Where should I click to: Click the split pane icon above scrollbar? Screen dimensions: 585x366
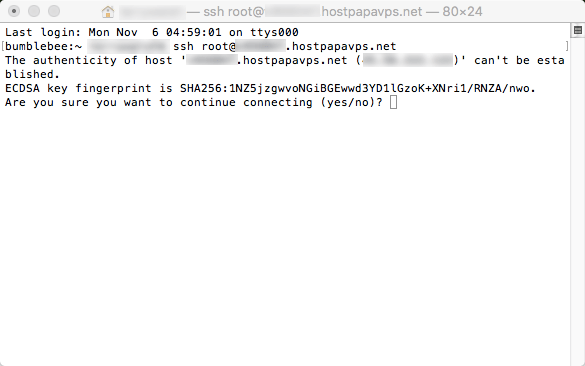(x=578, y=30)
